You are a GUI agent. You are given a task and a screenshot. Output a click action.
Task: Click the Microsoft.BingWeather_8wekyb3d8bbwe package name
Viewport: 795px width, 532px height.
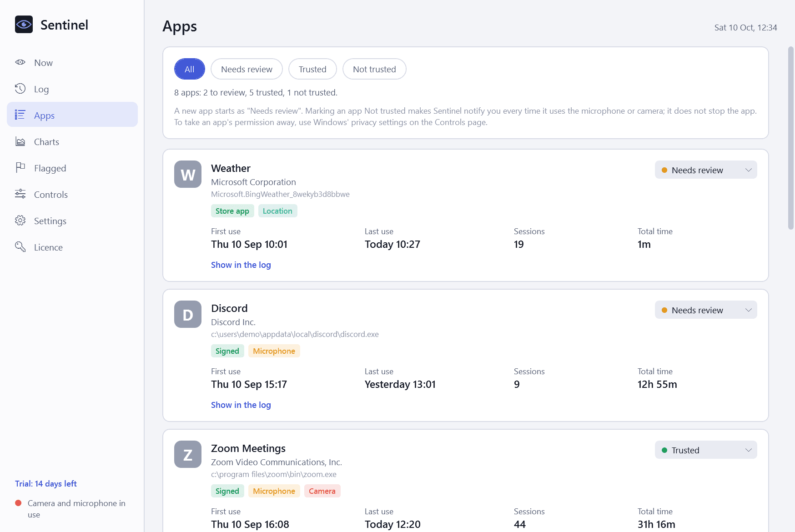pos(280,194)
